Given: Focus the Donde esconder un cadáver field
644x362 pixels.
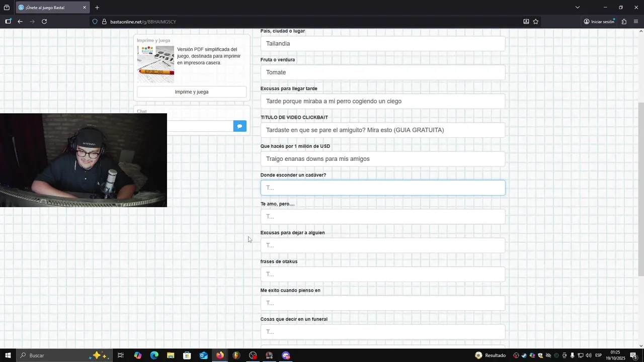Looking at the screenshot, I should tap(383, 188).
